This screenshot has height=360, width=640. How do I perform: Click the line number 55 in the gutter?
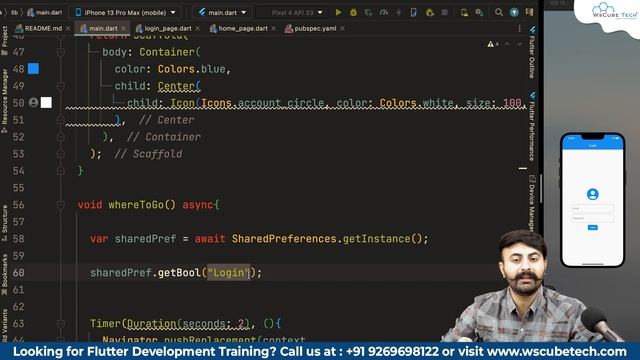18,188
